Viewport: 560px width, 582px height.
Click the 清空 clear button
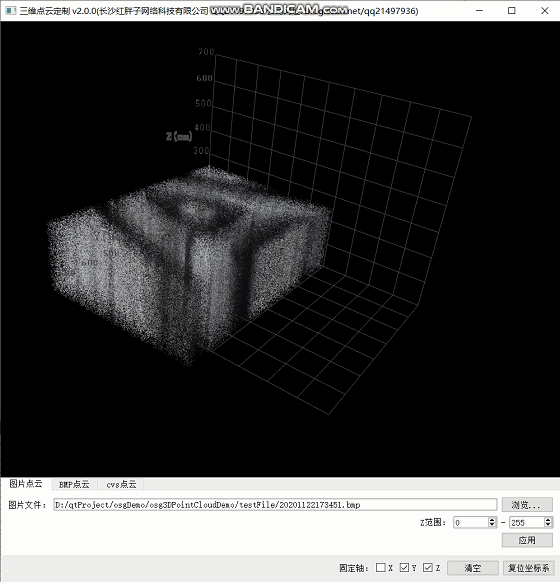[472, 568]
